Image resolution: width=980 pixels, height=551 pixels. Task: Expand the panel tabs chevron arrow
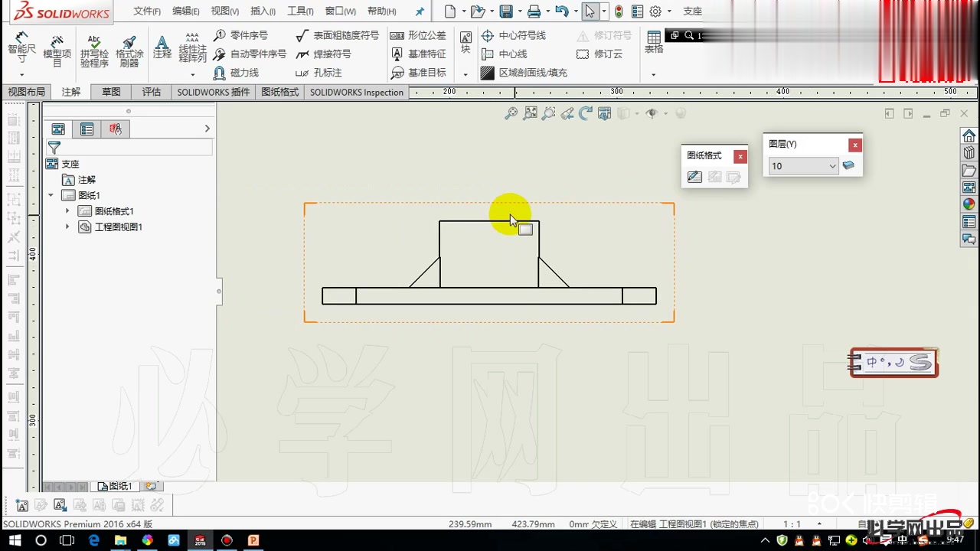pos(207,129)
